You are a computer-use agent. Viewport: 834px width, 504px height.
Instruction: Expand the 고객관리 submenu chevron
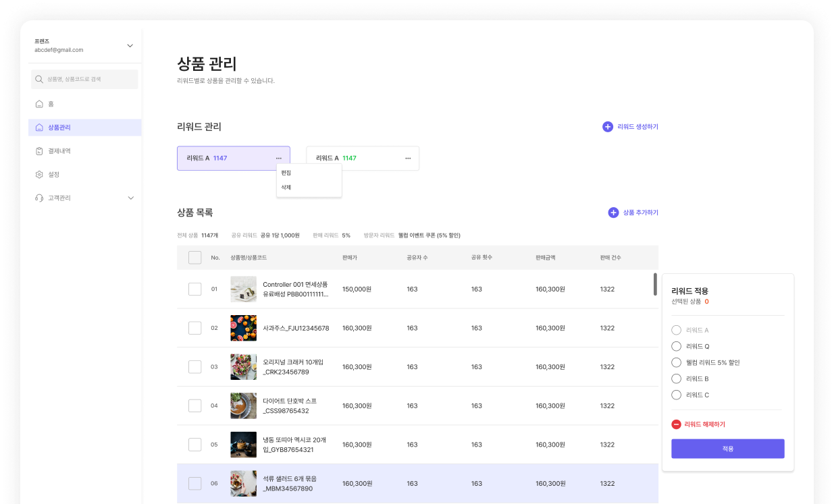(131, 198)
